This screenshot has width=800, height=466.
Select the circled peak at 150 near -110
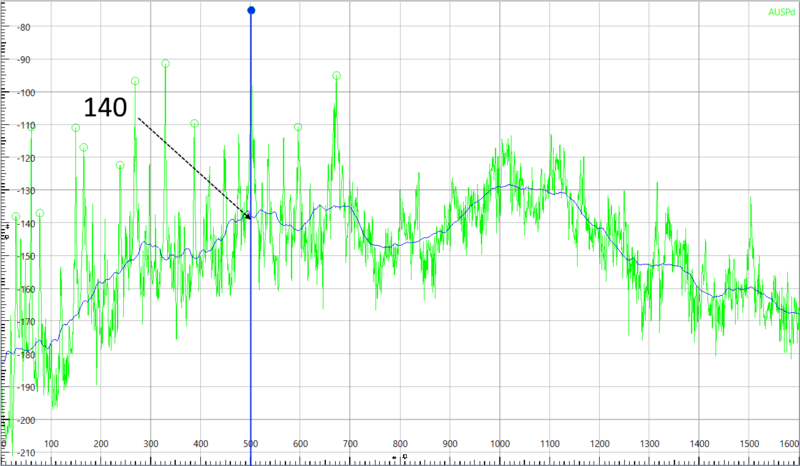(x=76, y=128)
